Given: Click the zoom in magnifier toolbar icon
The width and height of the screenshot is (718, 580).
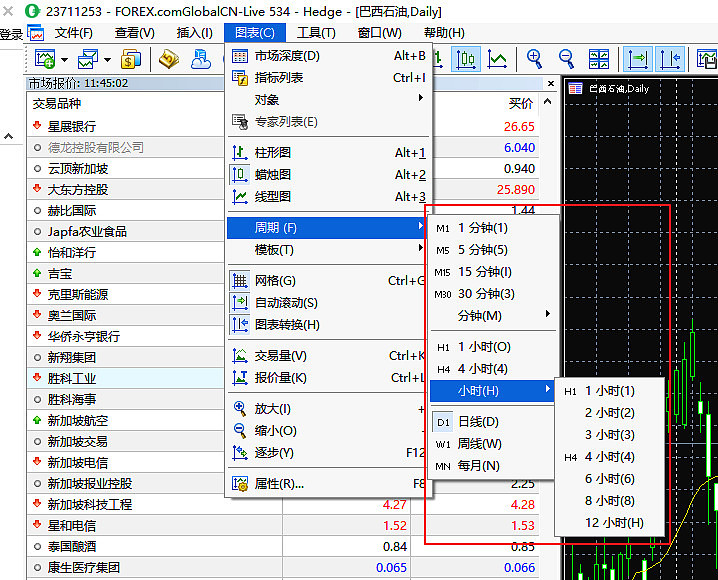Looking at the screenshot, I should (534, 59).
